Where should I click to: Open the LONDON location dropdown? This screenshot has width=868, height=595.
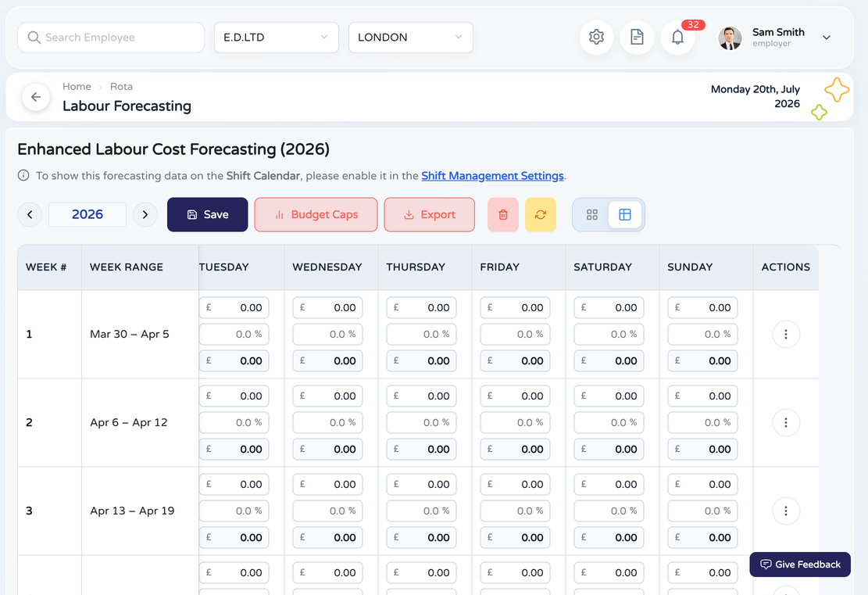click(x=410, y=37)
